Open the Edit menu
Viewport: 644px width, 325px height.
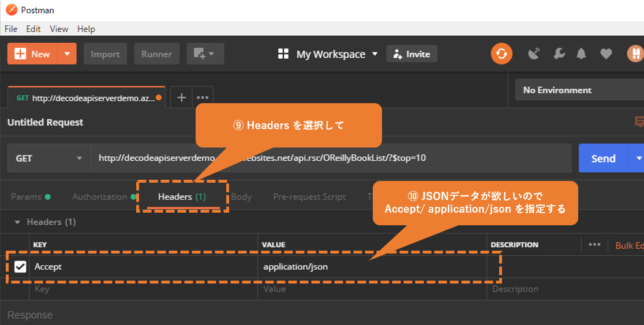tap(33, 29)
